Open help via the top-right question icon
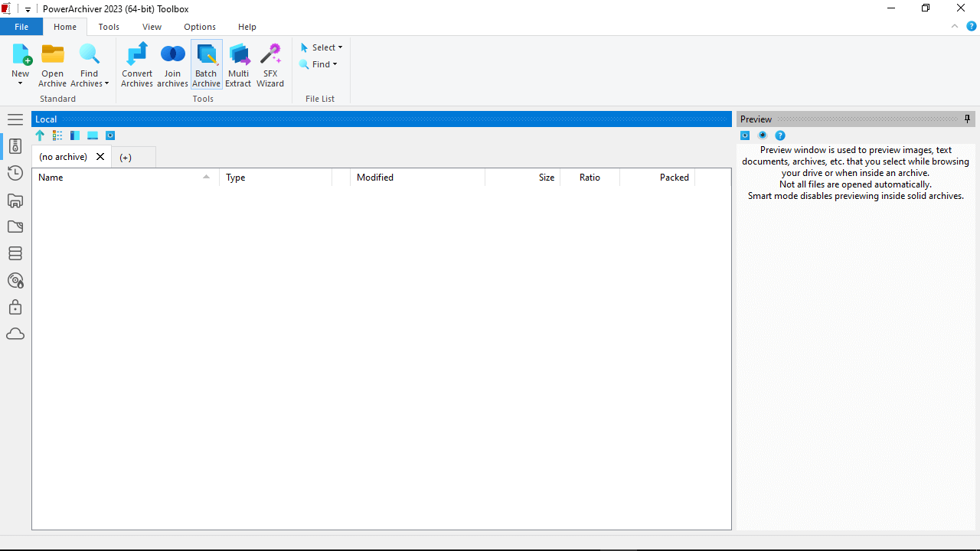Screen dimensions: 980x551 tap(971, 26)
